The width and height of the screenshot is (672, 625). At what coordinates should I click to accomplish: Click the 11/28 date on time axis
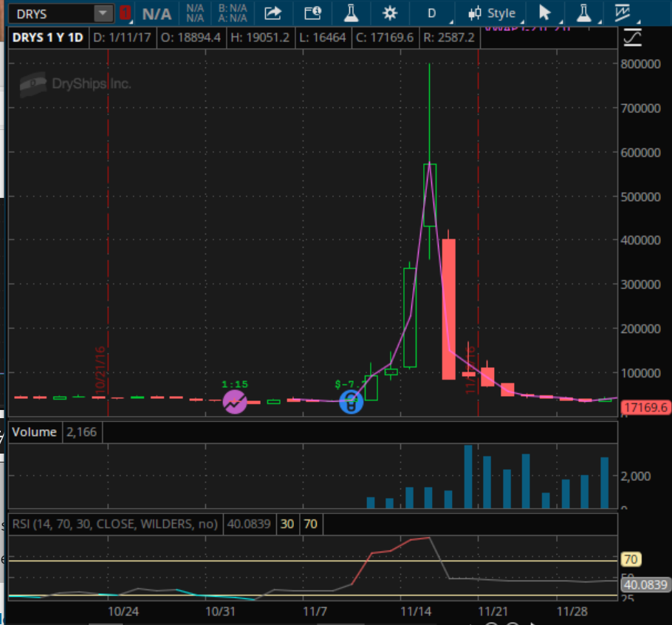(x=572, y=612)
